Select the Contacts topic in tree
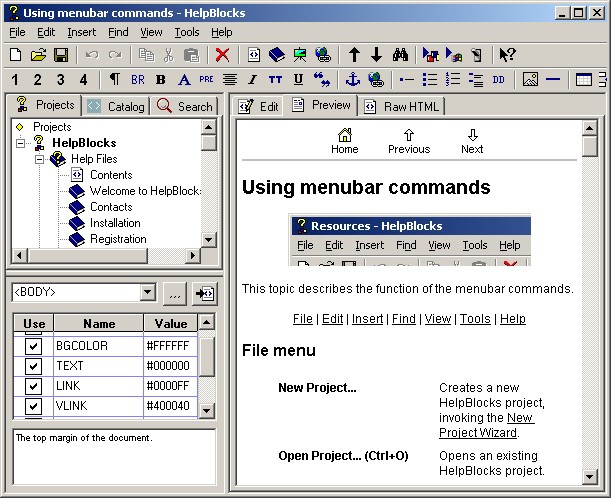The width and height of the screenshot is (611, 498). pos(111,207)
